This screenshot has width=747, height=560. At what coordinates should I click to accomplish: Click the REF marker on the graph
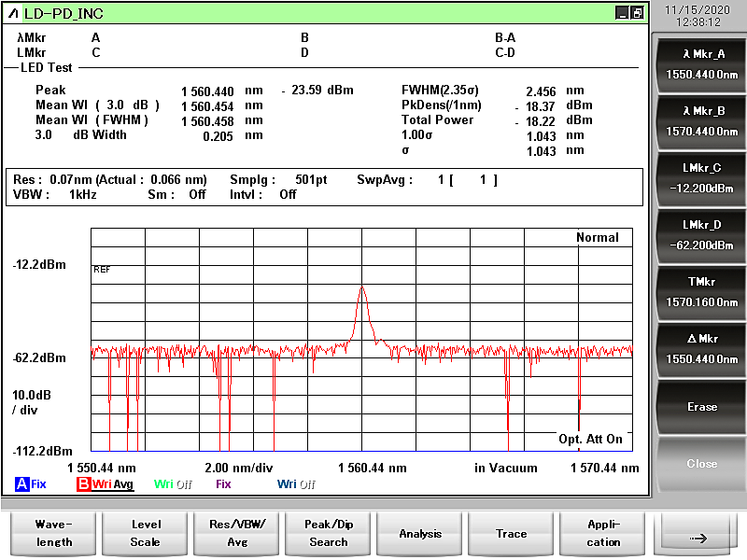pos(102,270)
